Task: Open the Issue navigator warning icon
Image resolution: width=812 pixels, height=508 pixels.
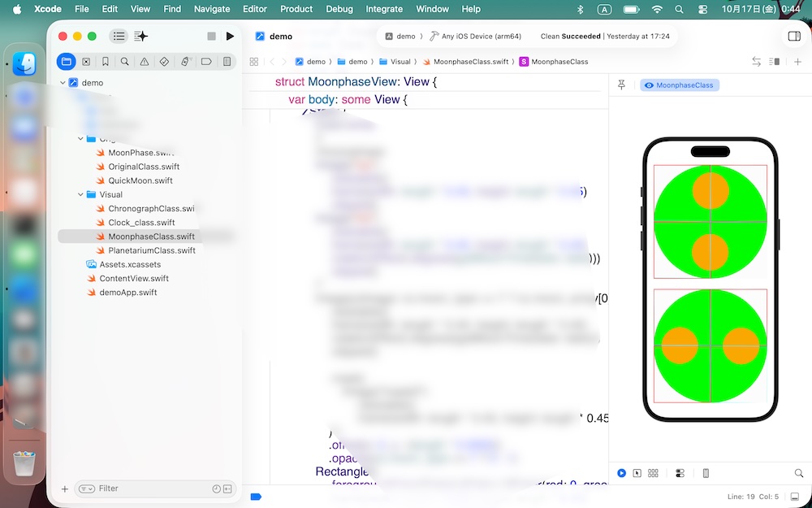Action: (x=145, y=62)
